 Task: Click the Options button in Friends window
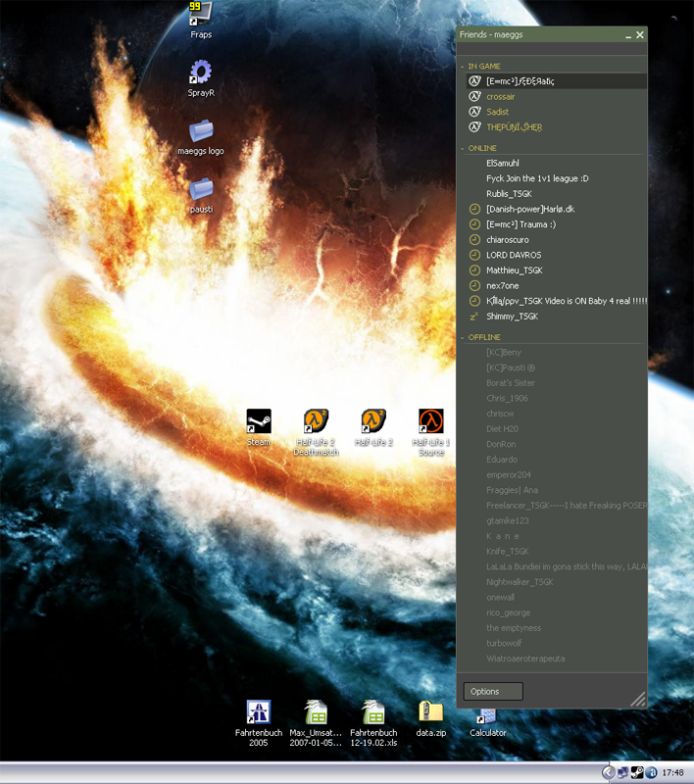click(492, 691)
